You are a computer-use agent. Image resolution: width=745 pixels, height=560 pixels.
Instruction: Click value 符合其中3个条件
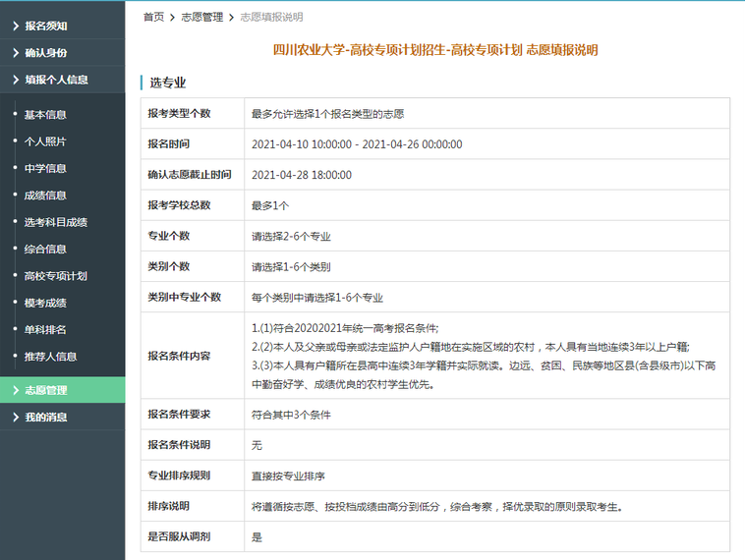coord(291,415)
